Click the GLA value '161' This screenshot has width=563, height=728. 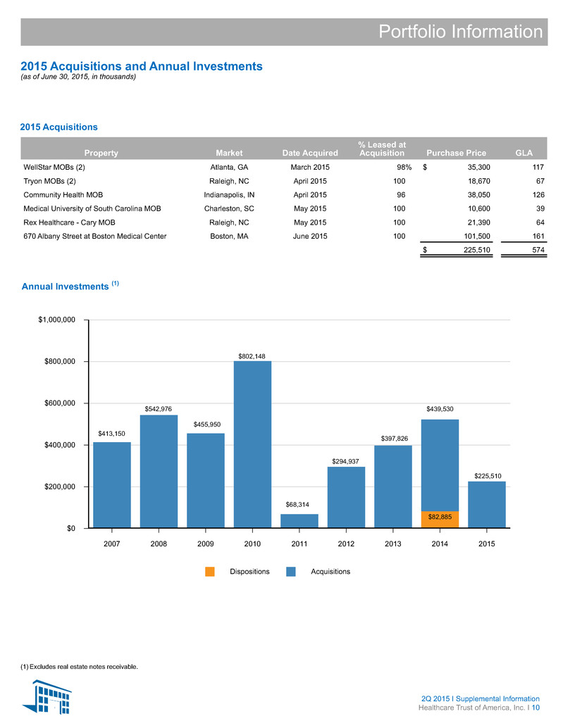(x=538, y=237)
